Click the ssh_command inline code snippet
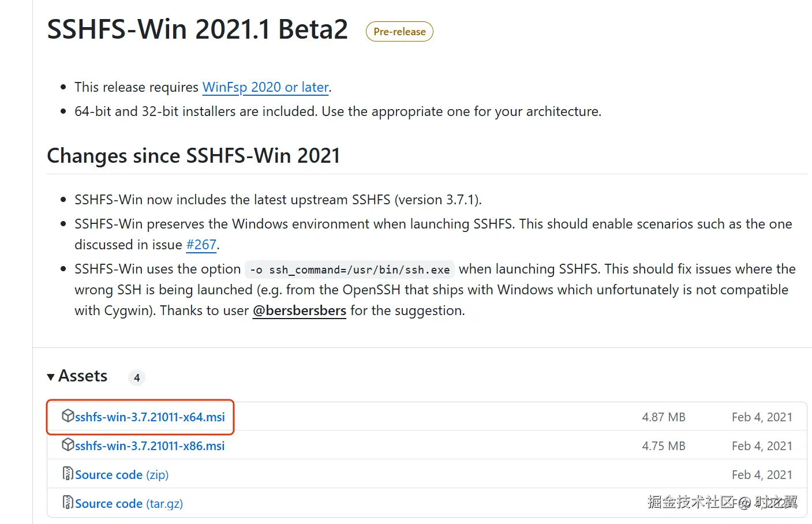Viewport: 812px width, 524px height. 350,270
